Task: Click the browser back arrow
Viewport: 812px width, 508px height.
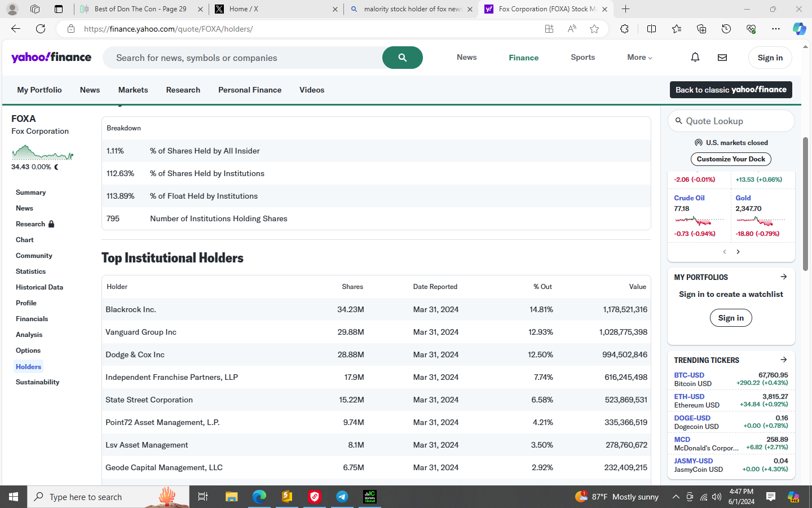Action: (x=16, y=29)
